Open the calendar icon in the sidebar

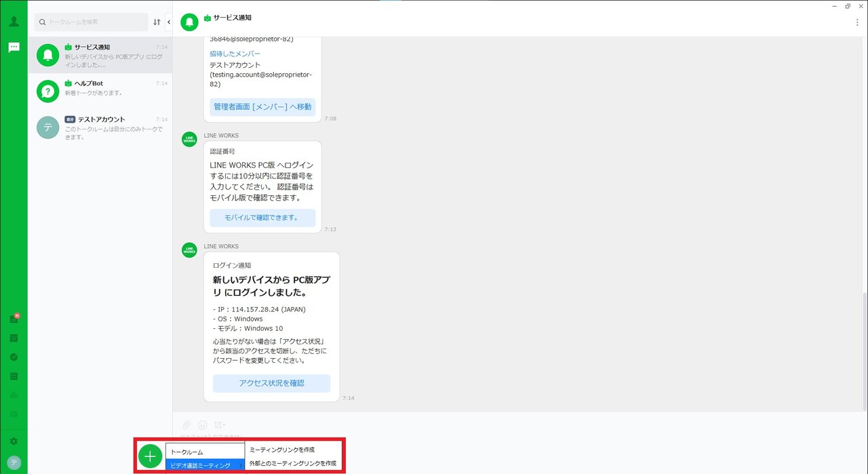[x=14, y=338]
